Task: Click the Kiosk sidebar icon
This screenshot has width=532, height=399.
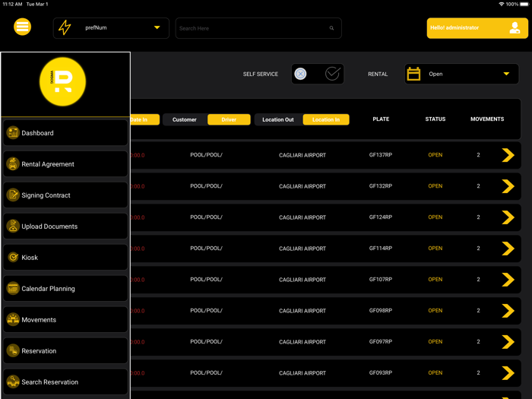Action: pos(13,257)
